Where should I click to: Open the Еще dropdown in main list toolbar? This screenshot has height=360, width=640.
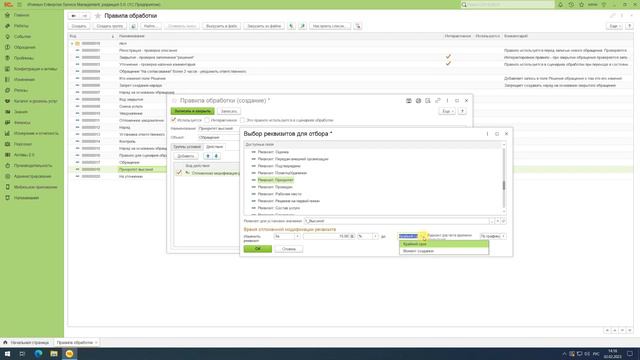[x=614, y=26]
